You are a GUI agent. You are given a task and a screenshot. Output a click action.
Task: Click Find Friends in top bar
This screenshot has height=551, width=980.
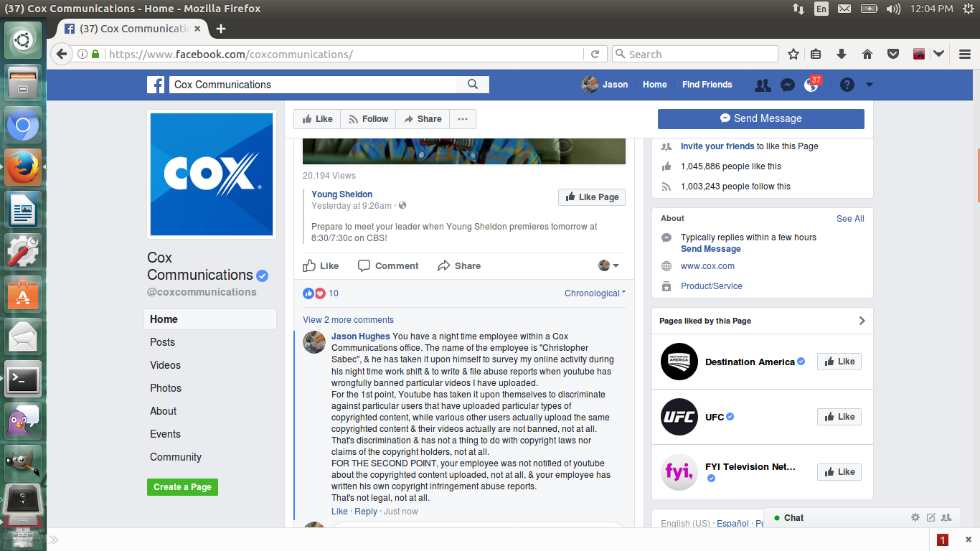(707, 85)
